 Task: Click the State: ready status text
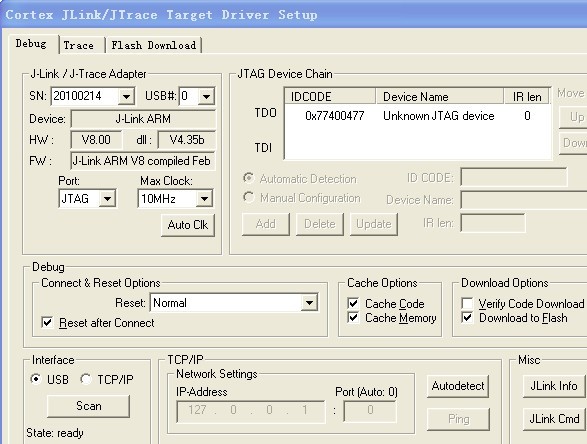(55, 433)
